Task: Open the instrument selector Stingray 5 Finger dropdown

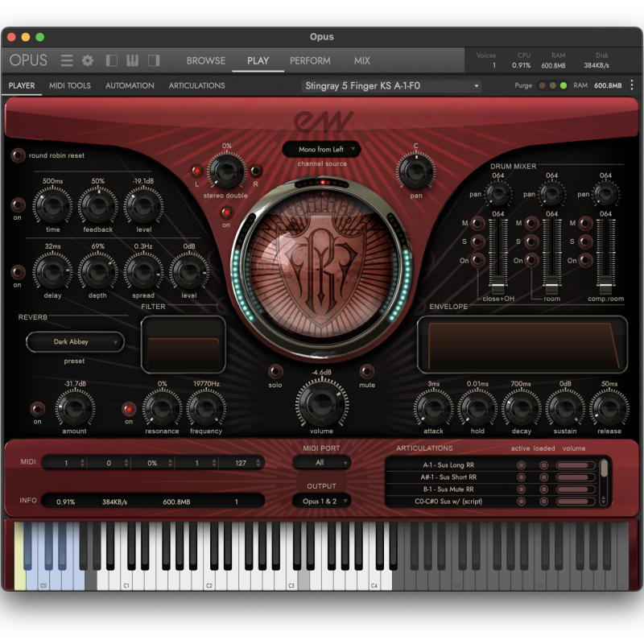Action: tap(391, 86)
